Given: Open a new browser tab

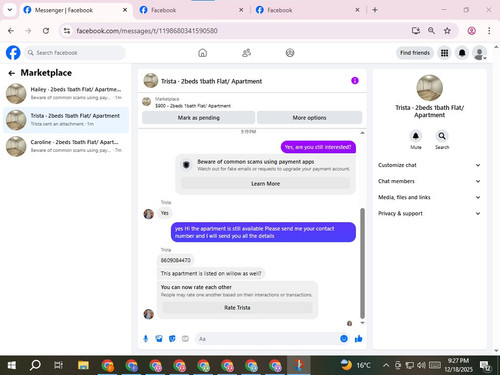Looking at the screenshot, I should pyautogui.click(x=375, y=10).
